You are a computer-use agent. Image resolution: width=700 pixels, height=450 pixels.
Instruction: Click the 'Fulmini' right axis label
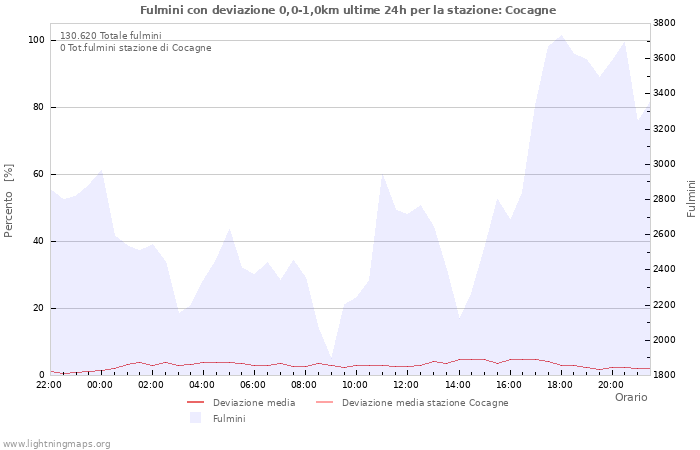click(691, 199)
